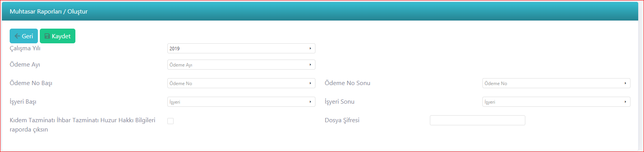Open the Ödeme No Başı combo box
Image resolution: width=644 pixels, height=152 pixels.
click(241, 83)
